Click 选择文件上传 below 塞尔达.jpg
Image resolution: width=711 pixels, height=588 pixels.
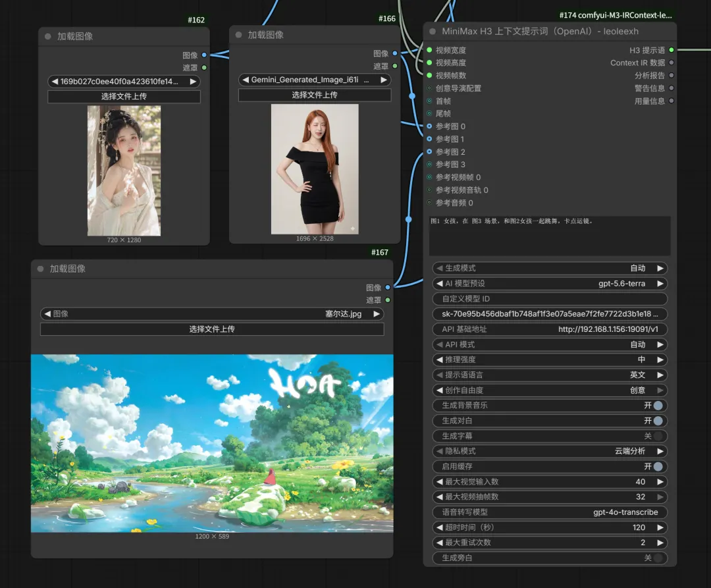[x=212, y=329]
